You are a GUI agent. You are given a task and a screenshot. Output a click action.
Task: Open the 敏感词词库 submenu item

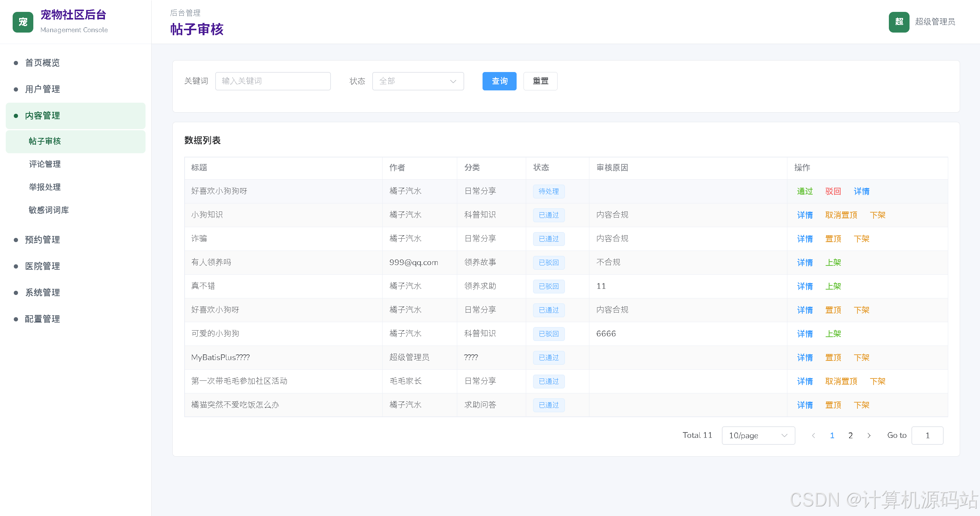tap(75, 210)
